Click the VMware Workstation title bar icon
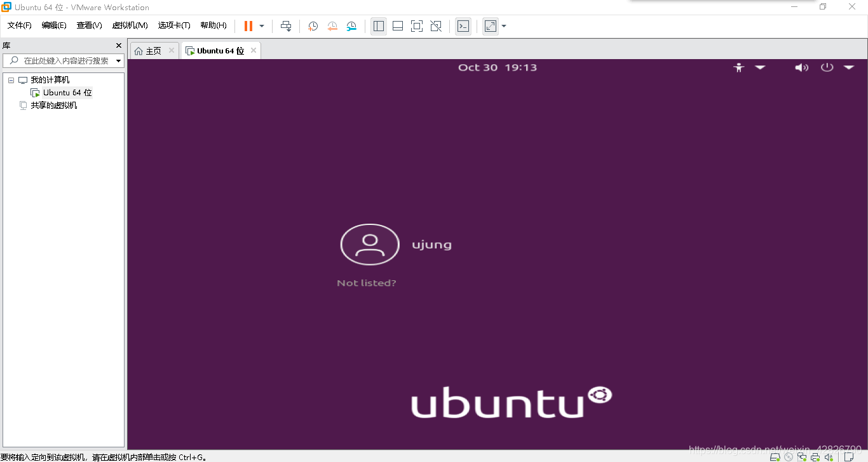Viewport: 868px width, 462px height. 6,7
